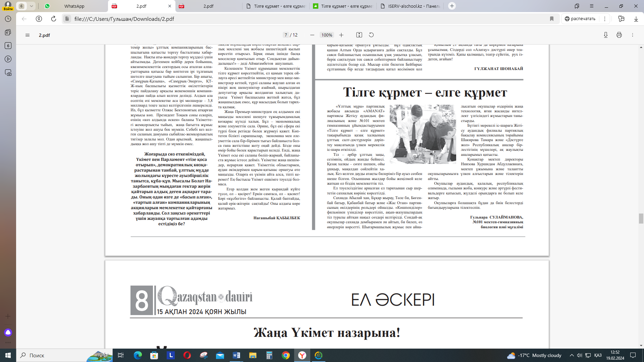Open the notification center icon
This screenshot has height=362, width=644.
633,355
